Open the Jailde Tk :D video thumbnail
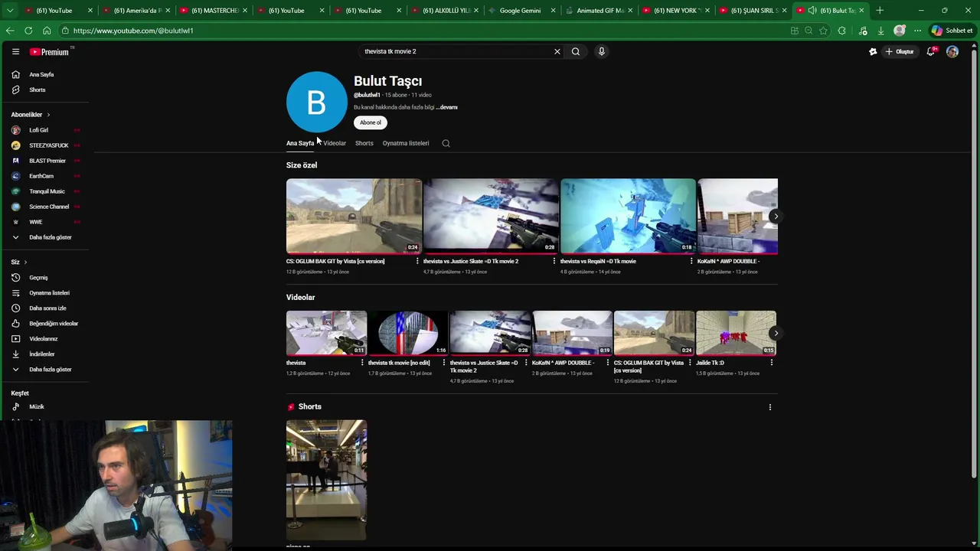The width and height of the screenshot is (980, 551). point(736,333)
